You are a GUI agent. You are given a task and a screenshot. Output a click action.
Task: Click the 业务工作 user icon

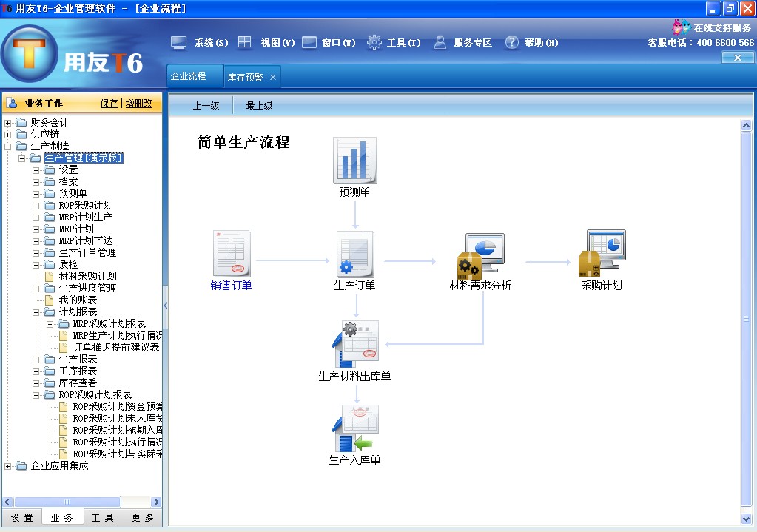[x=13, y=104]
